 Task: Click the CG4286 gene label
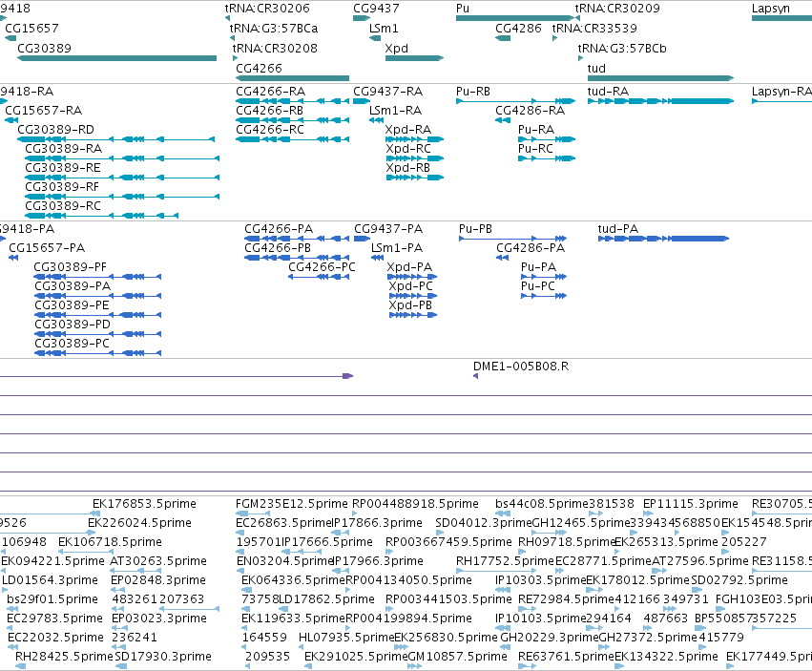click(x=518, y=28)
